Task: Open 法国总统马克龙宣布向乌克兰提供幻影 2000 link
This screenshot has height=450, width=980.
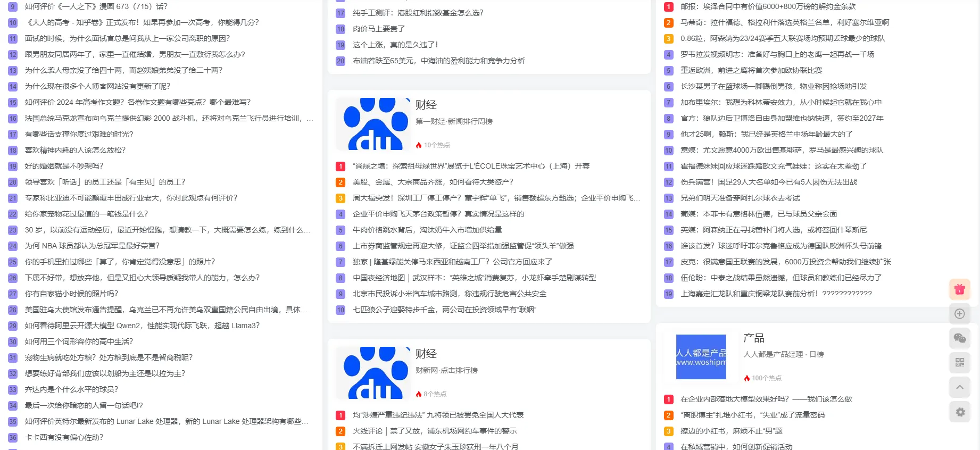Action: (x=169, y=118)
